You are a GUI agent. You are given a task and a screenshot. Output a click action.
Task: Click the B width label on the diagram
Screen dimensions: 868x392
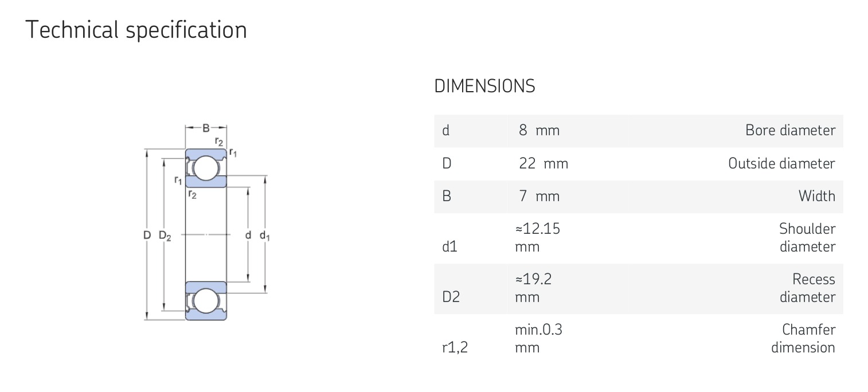[x=206, y=128]
